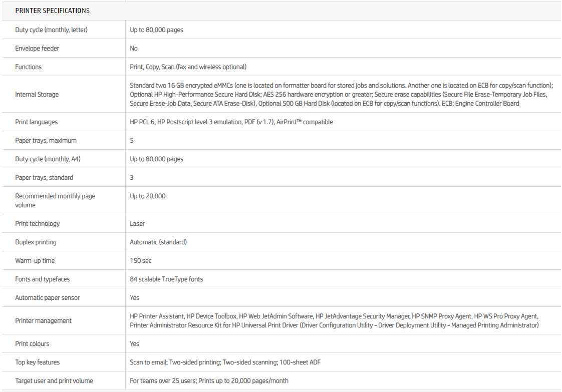Image resolution: width=562 pixels, height=392 pixels.
Task: Select the Envelope feeder label
Action: coord(37,49)
